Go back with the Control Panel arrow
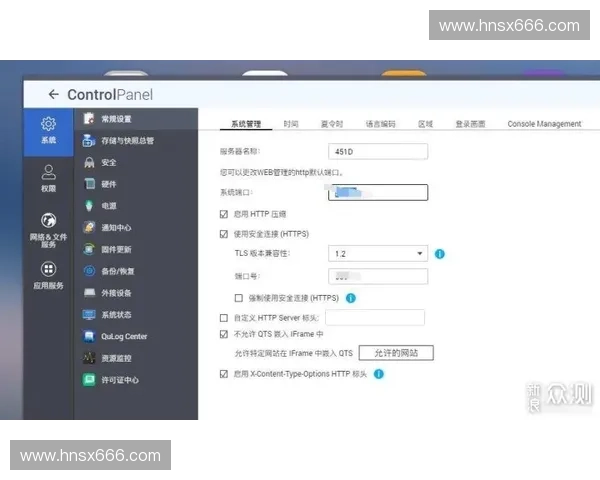 pos(54,94)
